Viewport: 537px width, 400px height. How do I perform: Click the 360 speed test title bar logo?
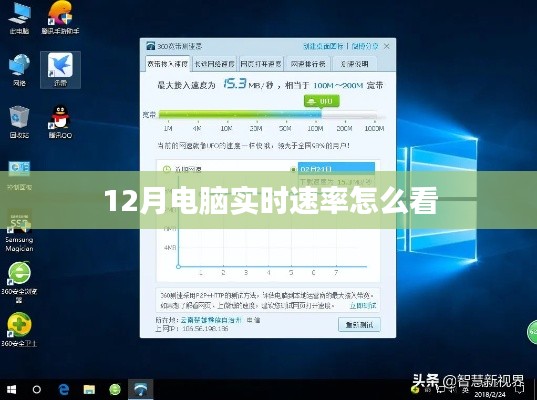(151, 46)
